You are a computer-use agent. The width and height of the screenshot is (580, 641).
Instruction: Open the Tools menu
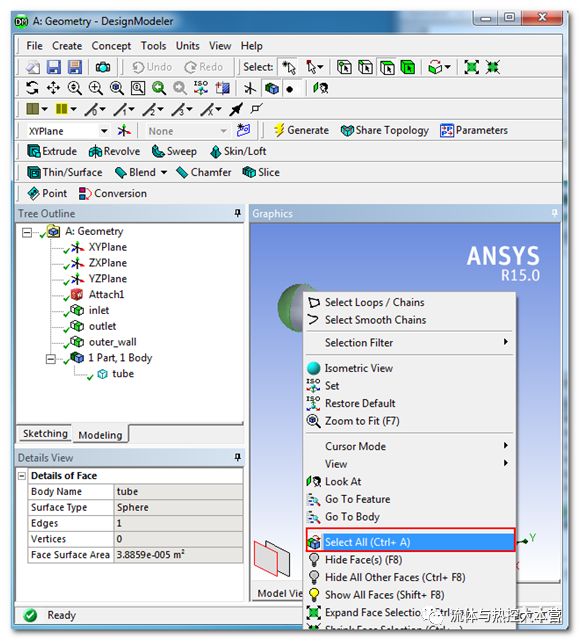[153, 46]
